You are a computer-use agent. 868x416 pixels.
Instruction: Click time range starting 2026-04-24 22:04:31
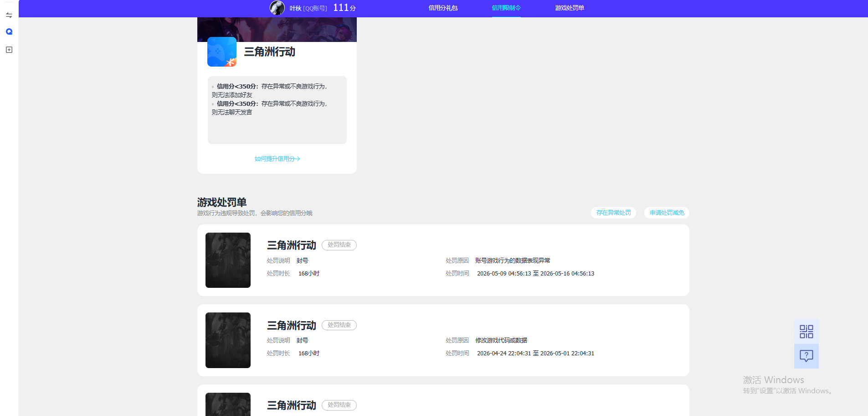[535, 354]
